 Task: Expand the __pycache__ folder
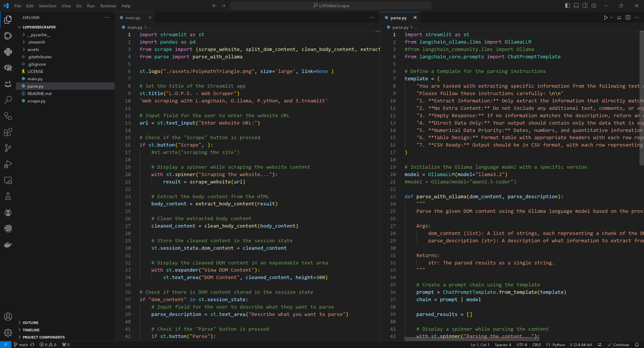[x=65, y=35]
